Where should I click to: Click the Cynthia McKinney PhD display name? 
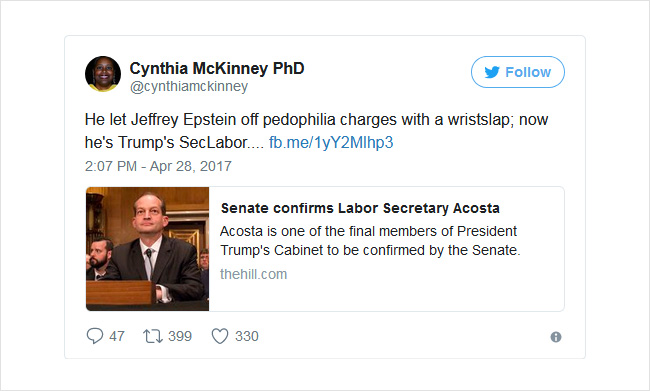217,68
